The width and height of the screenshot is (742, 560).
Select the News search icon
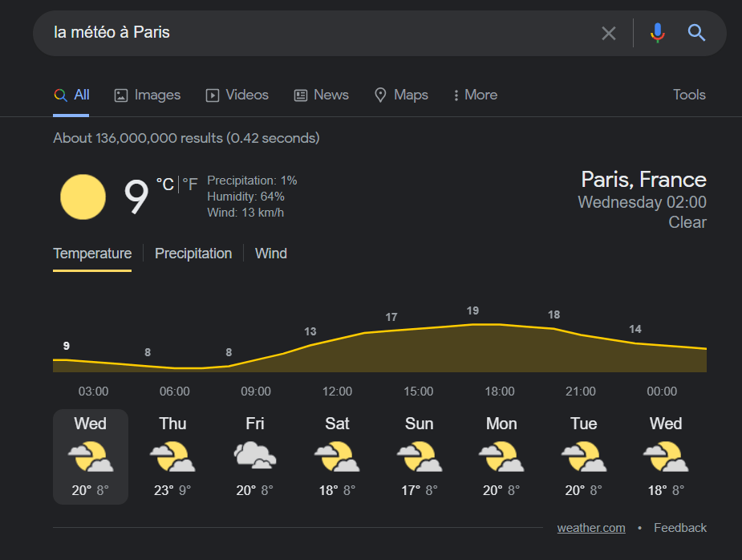[x=301, y=95]
